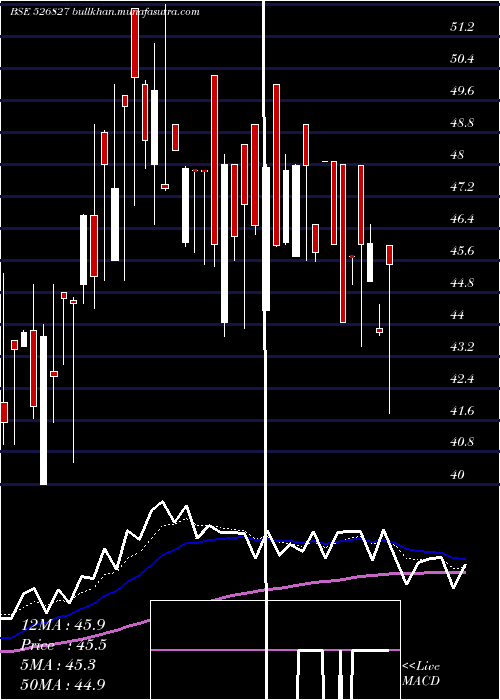
Task: Click the 48 price axis label
Action: coord(458,155)
